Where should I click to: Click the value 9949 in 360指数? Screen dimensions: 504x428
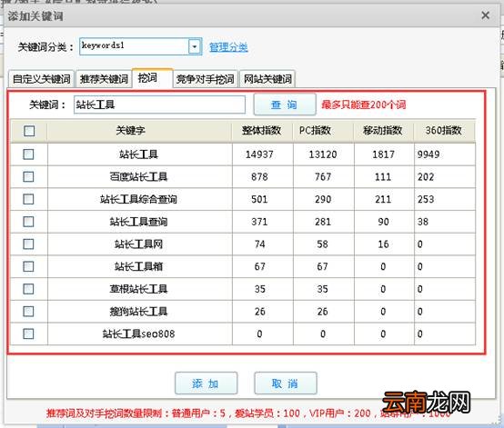click(x=428, y=154)
